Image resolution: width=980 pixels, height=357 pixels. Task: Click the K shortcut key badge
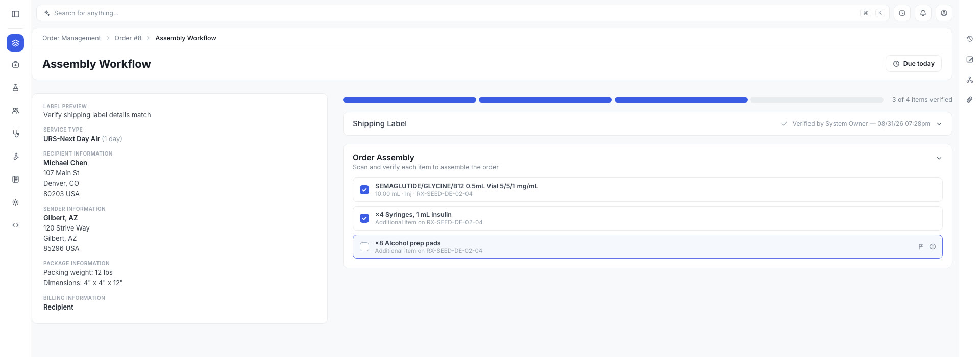880,13
